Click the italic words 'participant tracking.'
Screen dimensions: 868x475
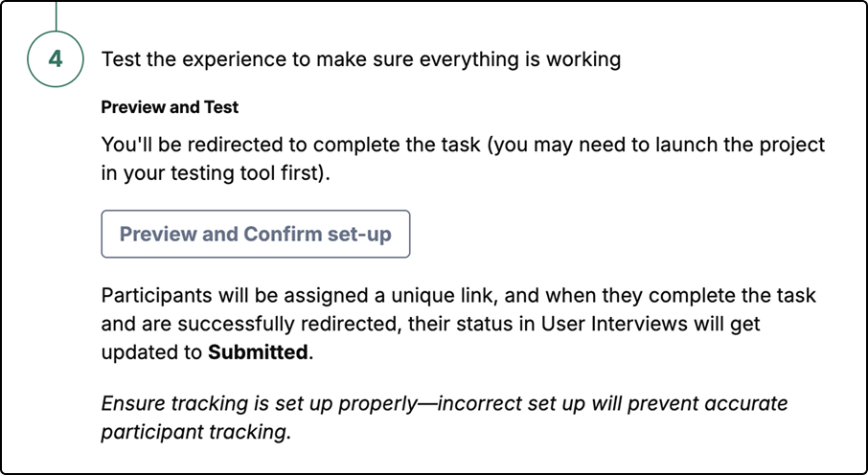[x=196, y=432]
